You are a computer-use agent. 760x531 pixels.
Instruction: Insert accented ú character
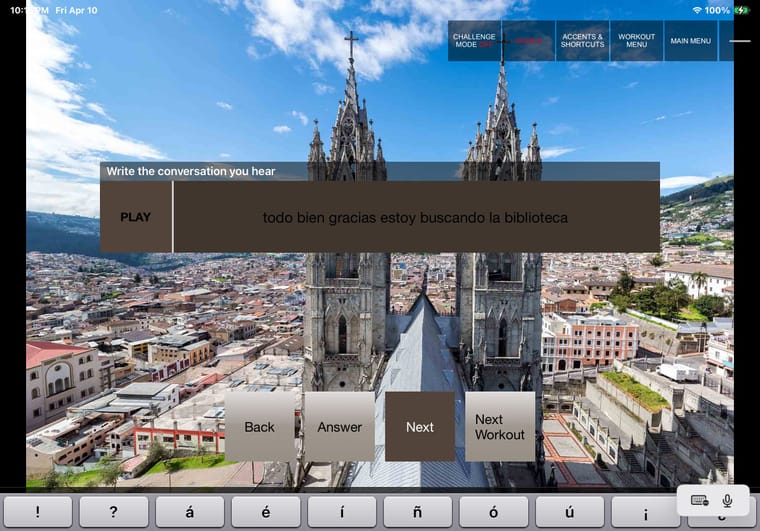[x=570, y=512]
